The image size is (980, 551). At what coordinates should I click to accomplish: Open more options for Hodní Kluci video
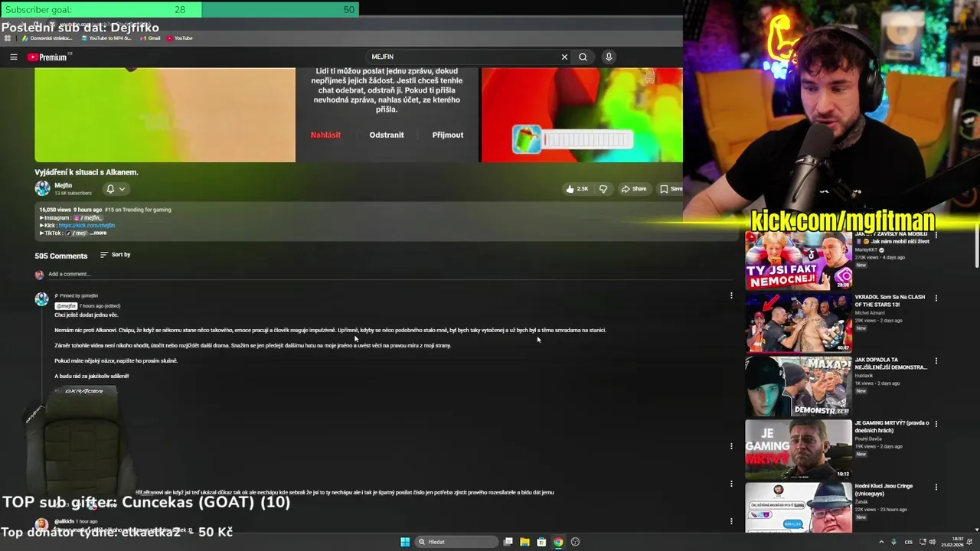pos(936,487)
